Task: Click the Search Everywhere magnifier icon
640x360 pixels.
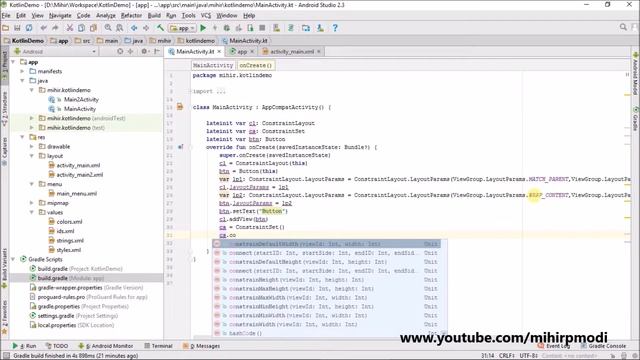Action: pyautogui.click(x=623, y=27)
